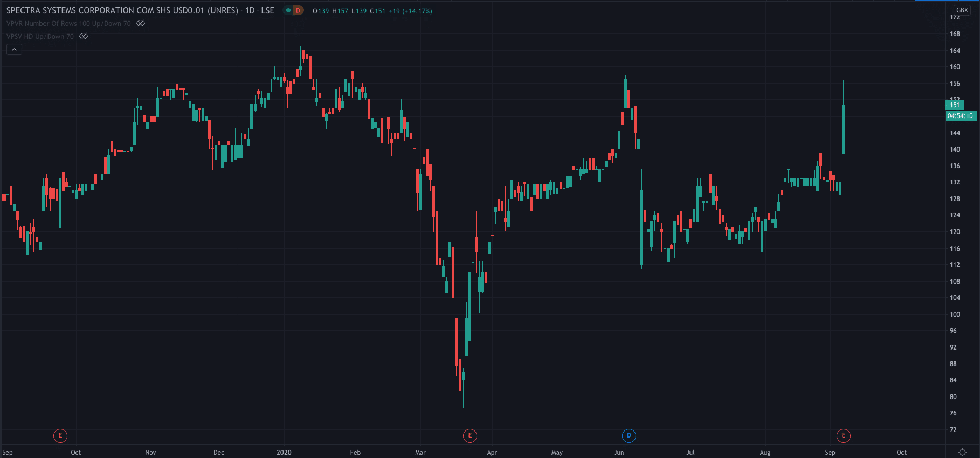Click the 2020 label on time axis
The image size is (980, 458).
tap(284, 453)
